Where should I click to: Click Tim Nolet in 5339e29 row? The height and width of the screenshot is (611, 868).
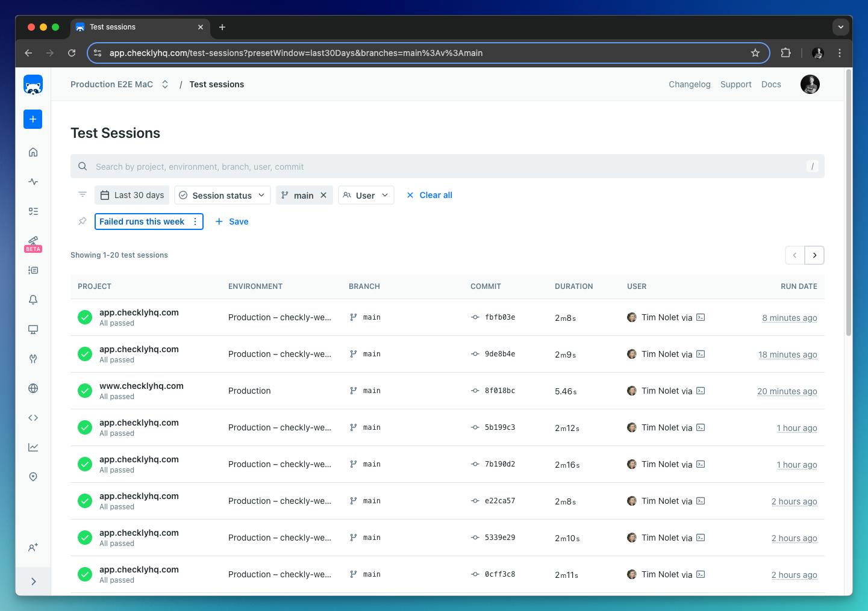(x=660, y=538)
